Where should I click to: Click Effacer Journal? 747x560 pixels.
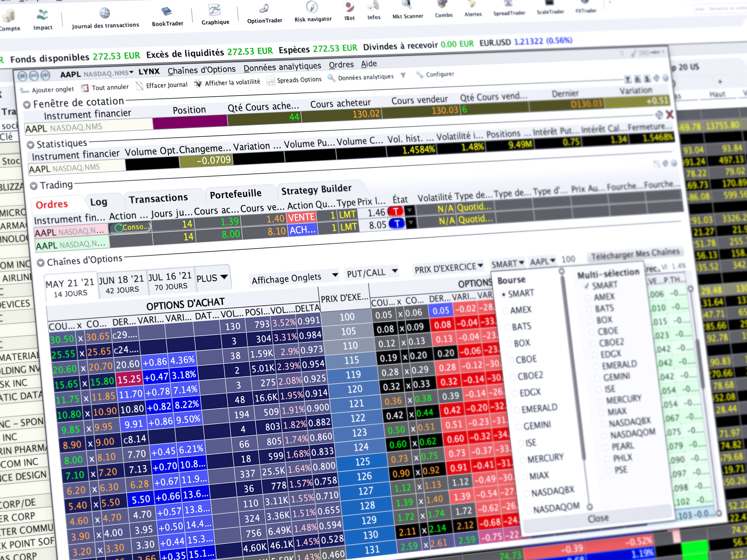click(162, 85)
